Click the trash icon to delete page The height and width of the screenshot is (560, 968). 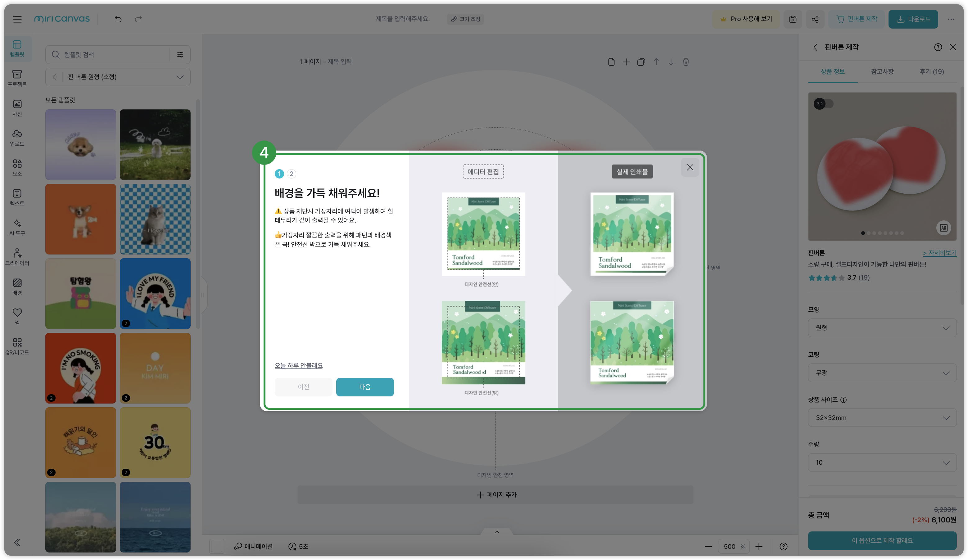click(686, 62)
